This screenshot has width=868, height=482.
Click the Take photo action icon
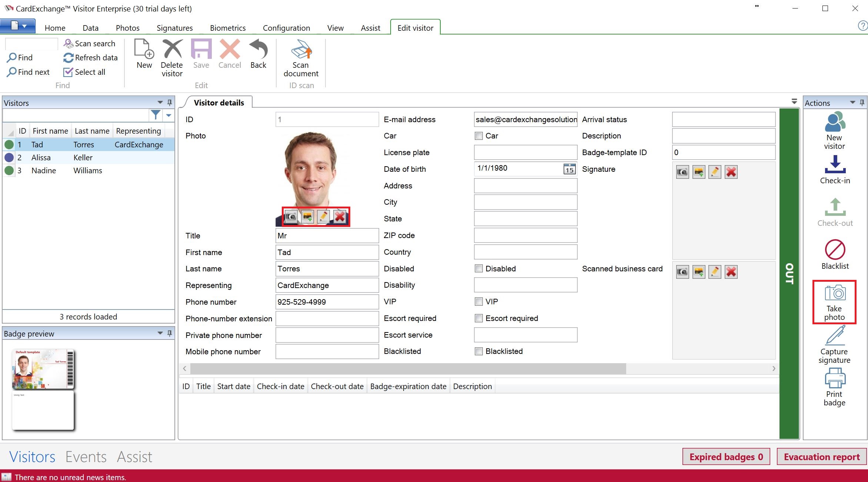click(x=835, y=292)
